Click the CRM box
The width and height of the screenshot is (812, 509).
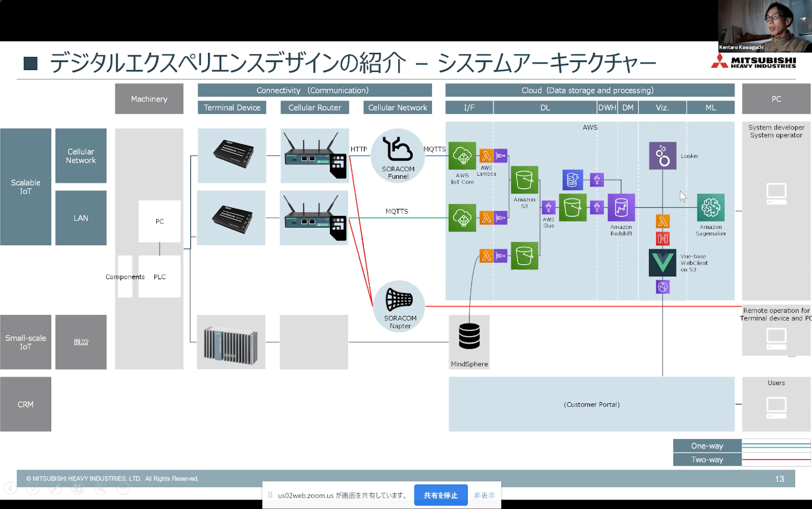25,404
